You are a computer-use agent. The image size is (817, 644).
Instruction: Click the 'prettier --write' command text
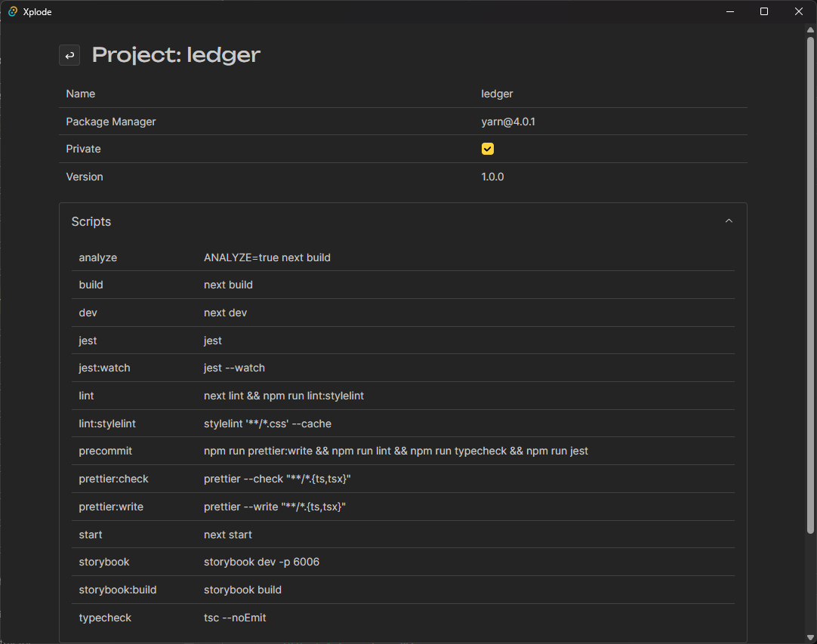point(275,507)
